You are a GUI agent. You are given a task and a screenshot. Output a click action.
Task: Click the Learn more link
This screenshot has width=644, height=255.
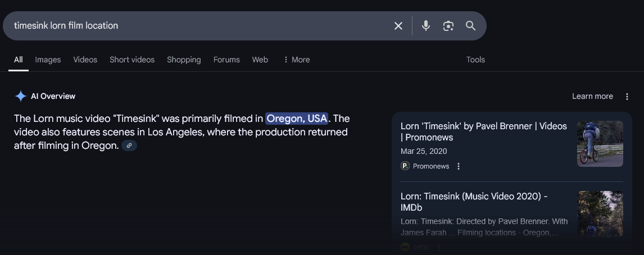592,97
